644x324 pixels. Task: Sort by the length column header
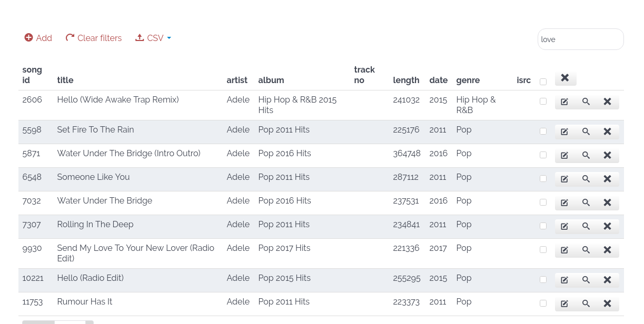pos(406,80)
